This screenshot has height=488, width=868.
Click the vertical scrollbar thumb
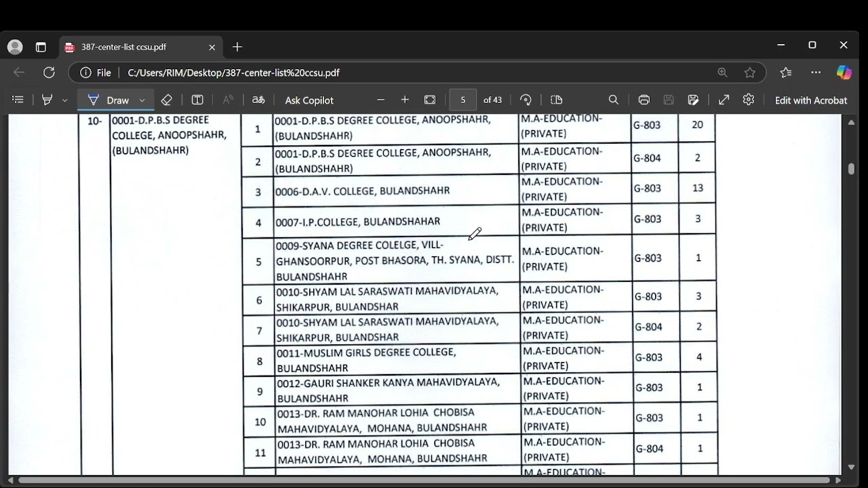852,169
